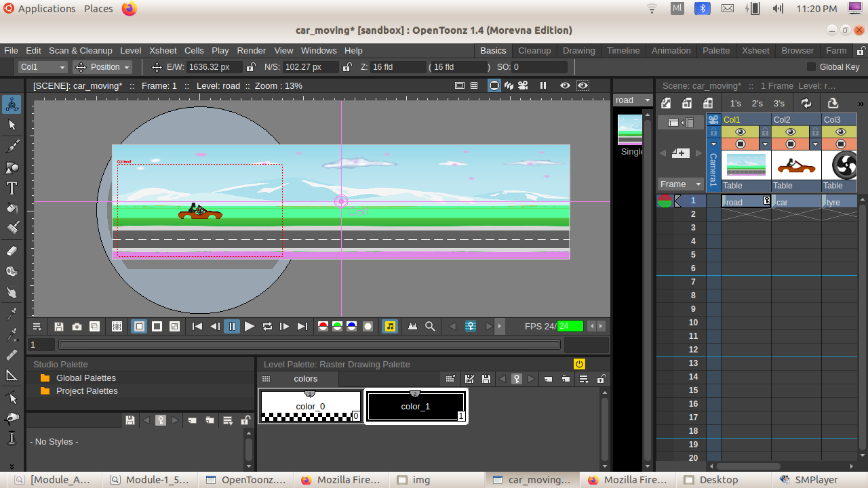Open the Histogram from the playback toolbar

(x=412, y=326)
